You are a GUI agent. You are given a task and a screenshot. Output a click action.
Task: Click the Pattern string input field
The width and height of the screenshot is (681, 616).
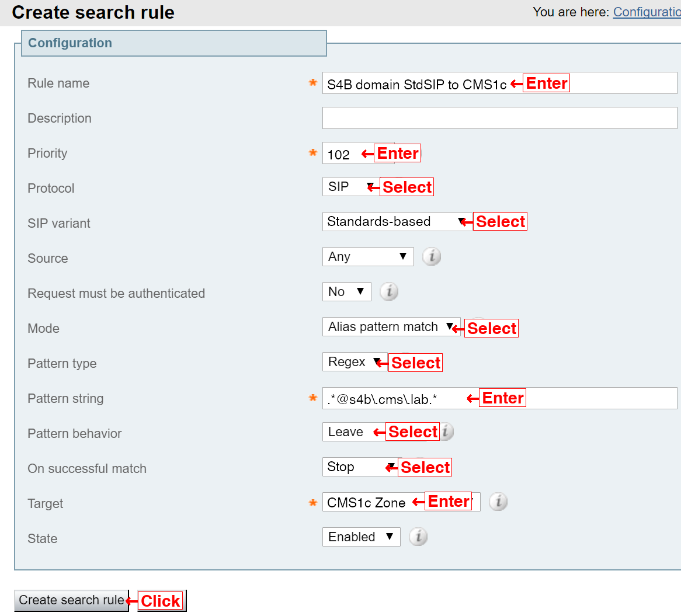click(499, 398)
